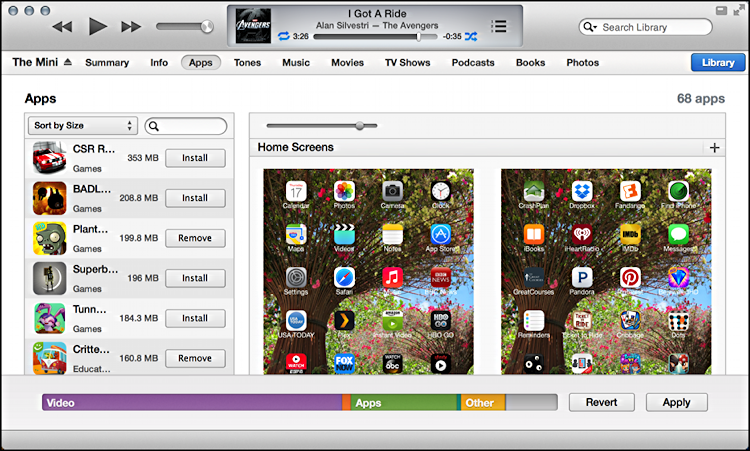Click the Apply button
The height and width of the screenshot is (451, 750).
coord(676,402)
